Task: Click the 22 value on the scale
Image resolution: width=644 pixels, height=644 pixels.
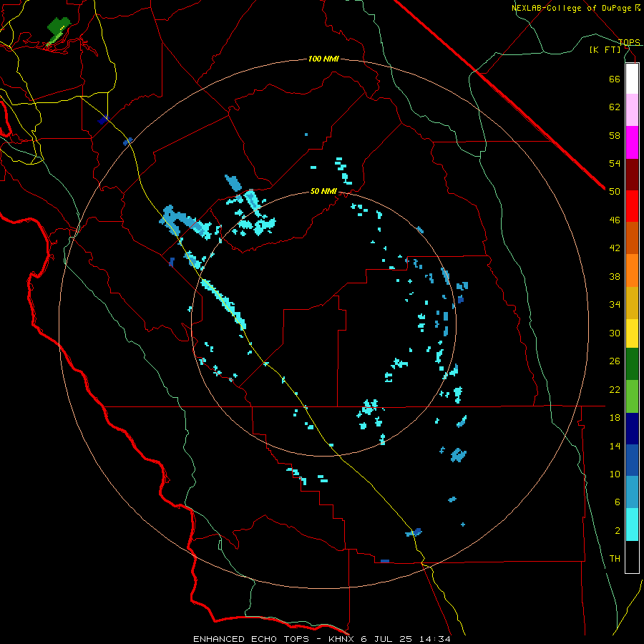Action: click(615, 389)
